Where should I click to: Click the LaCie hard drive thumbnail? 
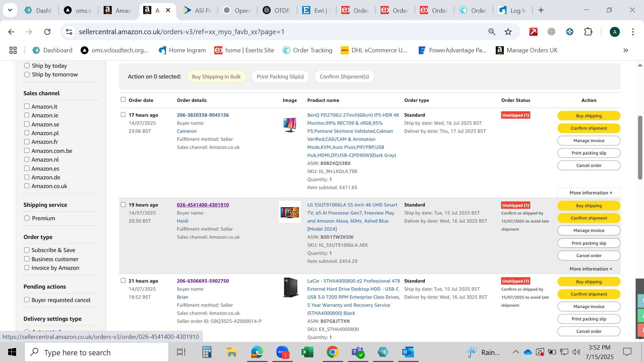point(290,288)
